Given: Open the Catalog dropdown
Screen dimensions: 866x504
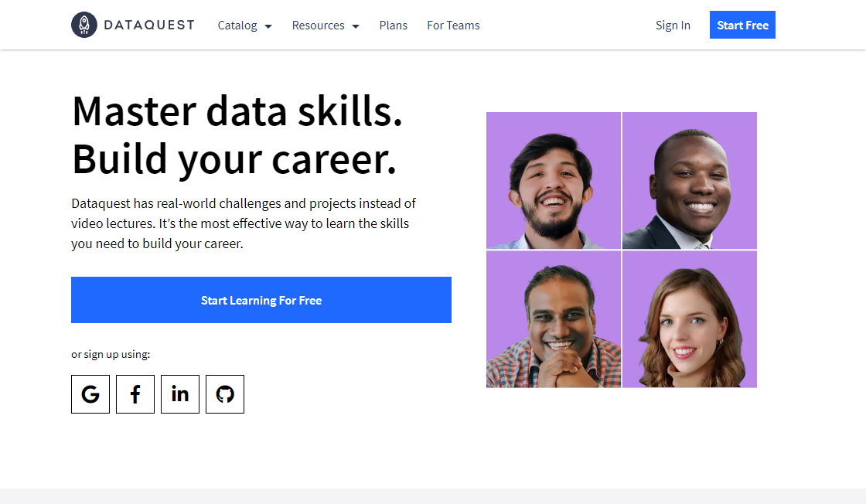Looking at the screenshot, I should tap(238, 25).
